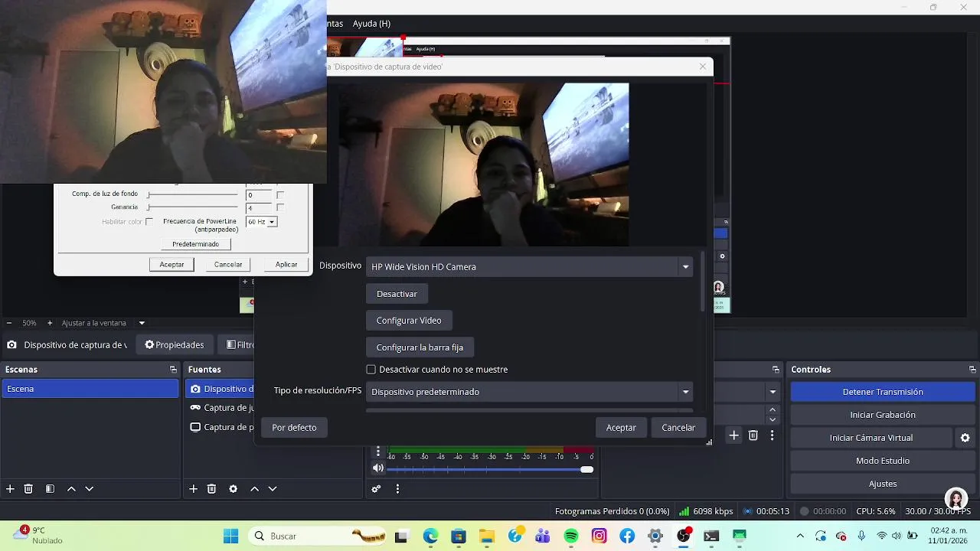Viewport: 980px width, 551px height.
Task: Open Microsoft Edge from taskbar
Action: (x=430, y=536)
